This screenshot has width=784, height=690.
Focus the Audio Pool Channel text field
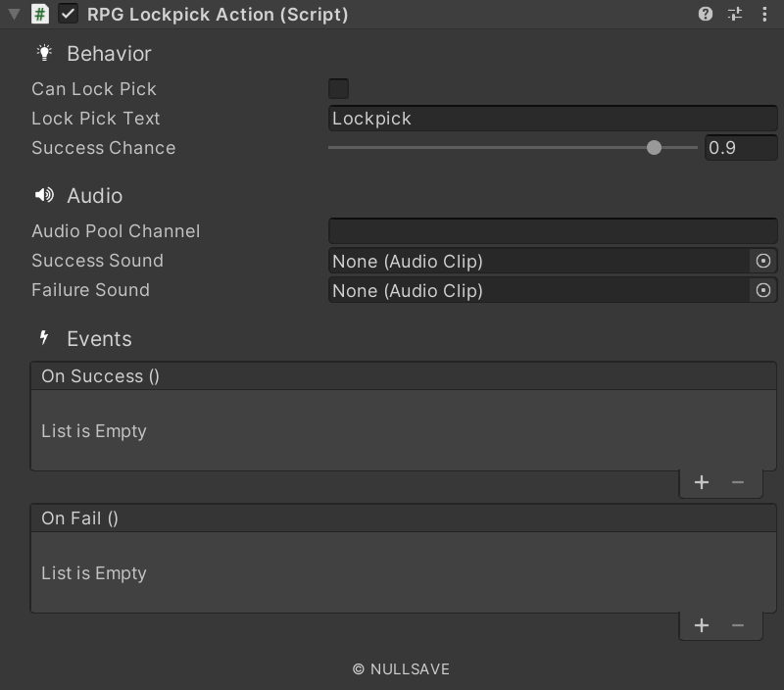coord(552,231)
